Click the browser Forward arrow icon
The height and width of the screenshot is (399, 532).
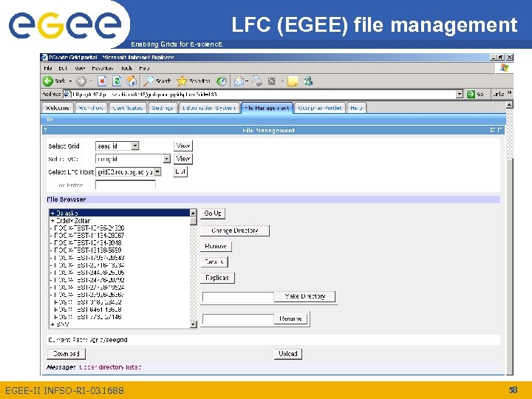tap(81, 81)
